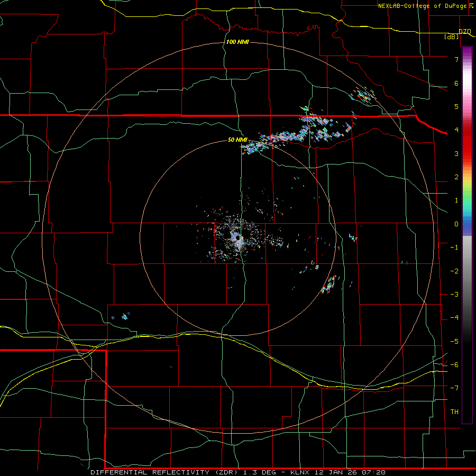476x476 pixels.
Task: Click the KLNX radar site identifier
Action: click(301, 472)
